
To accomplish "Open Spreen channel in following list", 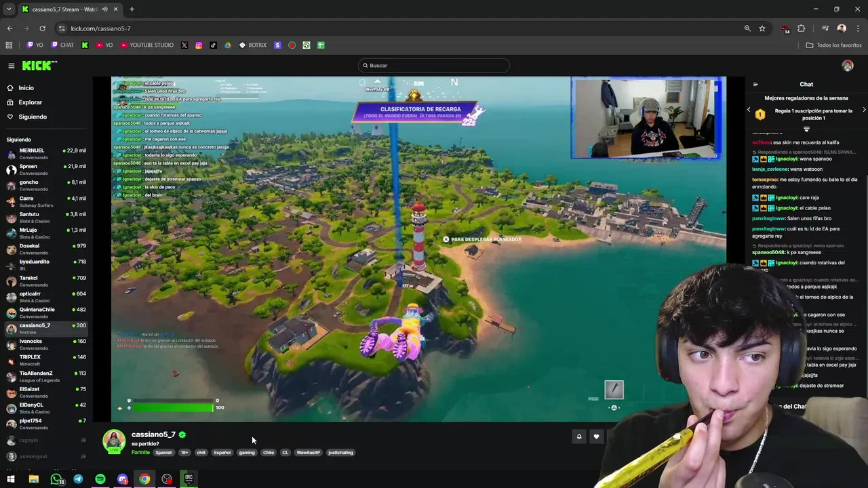I will pos(46,169).
